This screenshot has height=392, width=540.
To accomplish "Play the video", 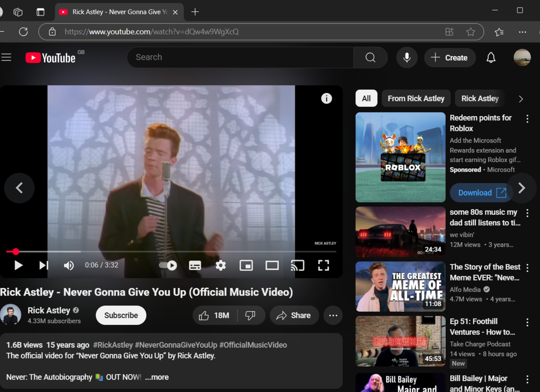I will (x=18, y=266).
